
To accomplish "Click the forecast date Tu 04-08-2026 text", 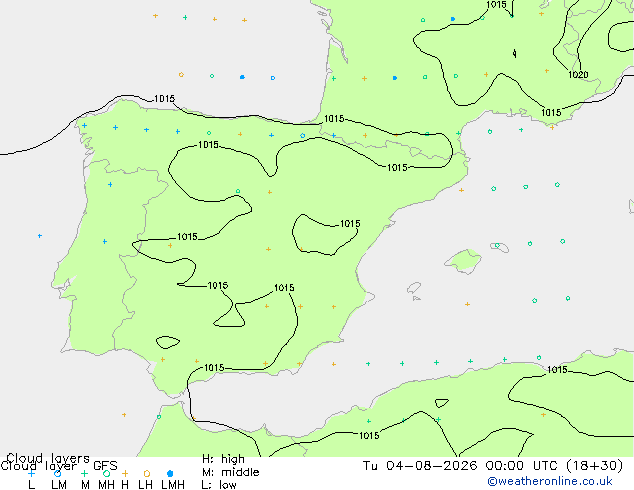I will 420,466.
